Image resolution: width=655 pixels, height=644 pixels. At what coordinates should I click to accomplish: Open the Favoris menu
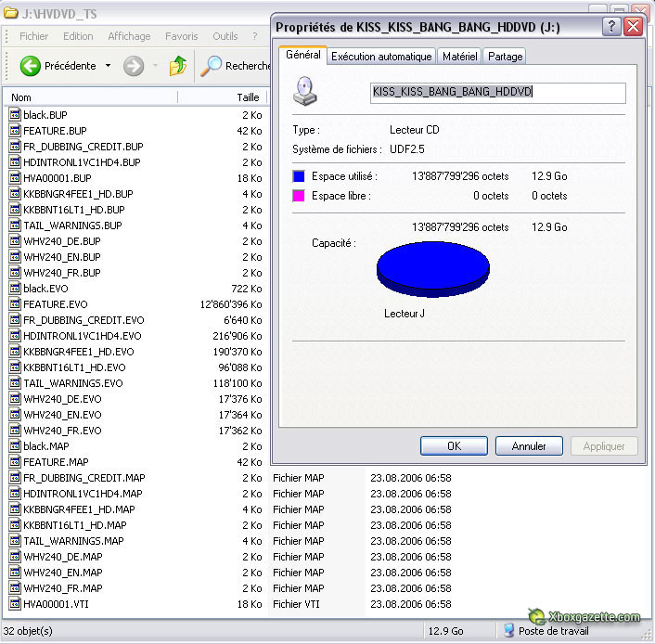coord(182,36)
